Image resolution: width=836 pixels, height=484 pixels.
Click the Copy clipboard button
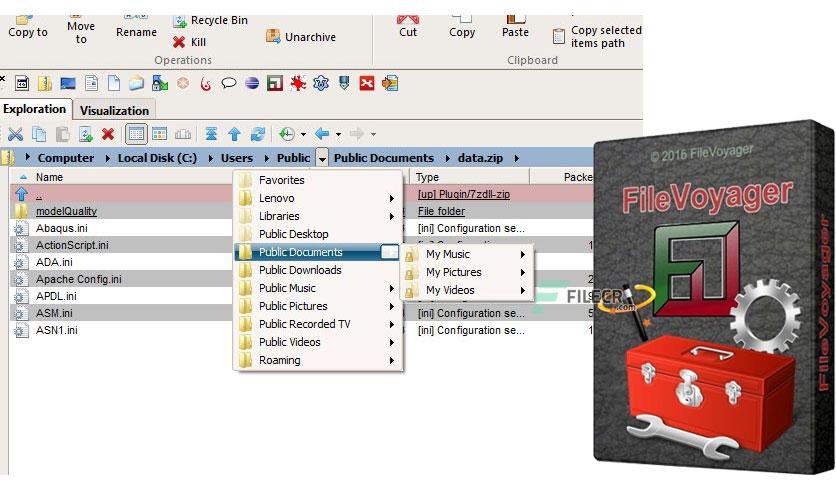pyautogui.click(x=462, y=27)
